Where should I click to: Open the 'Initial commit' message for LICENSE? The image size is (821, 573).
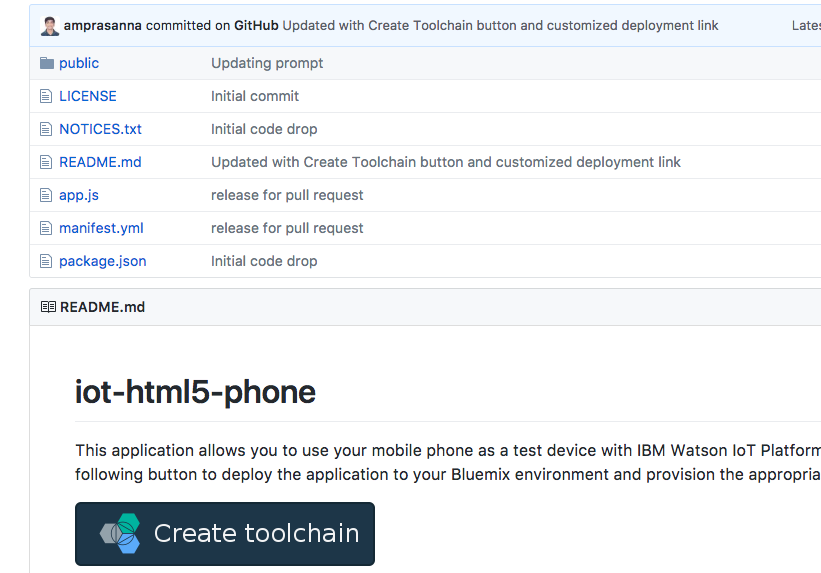pyautogui.click(x=255, y=96)
